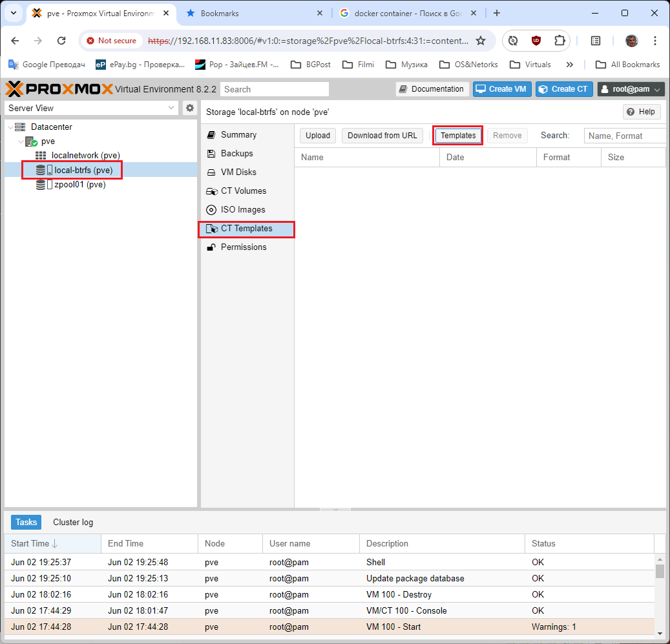Focus the Name, Format search field
This screenshot has width=670, height=644.
pos(624,136)
